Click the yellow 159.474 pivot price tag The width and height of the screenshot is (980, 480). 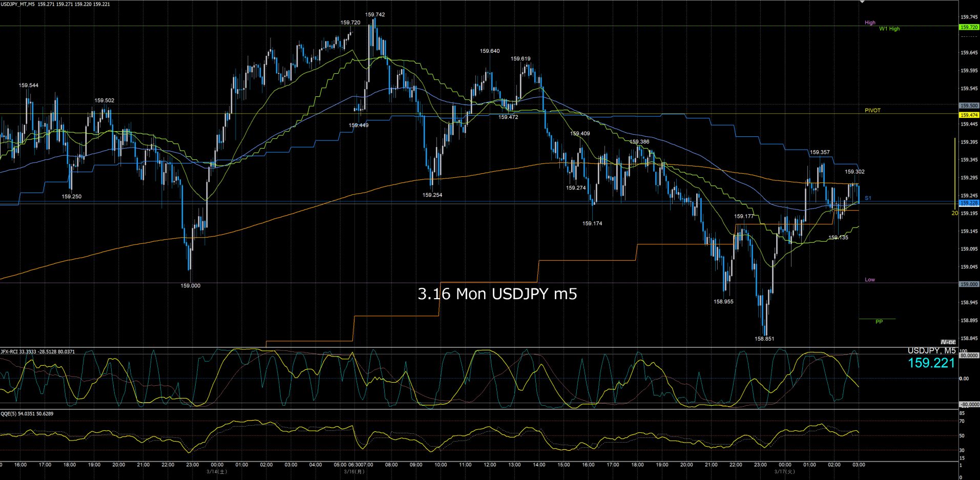click(x=969, y=115)
